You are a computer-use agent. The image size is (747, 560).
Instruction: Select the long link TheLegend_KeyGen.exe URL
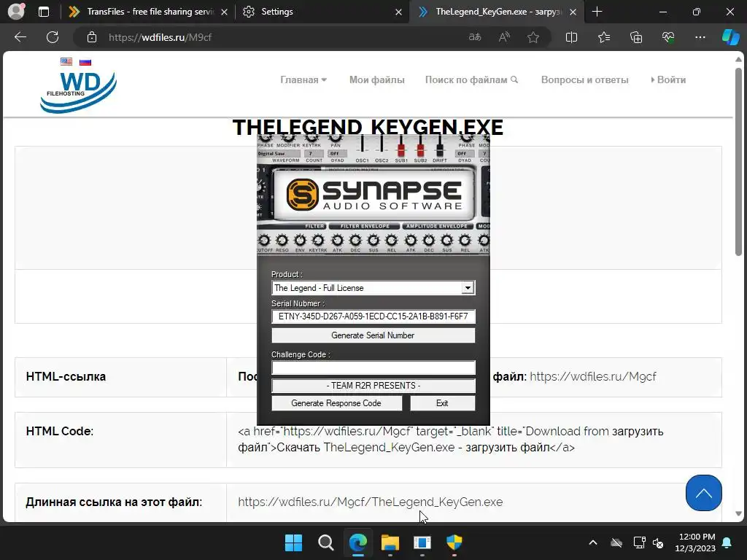[x=370, y=502]
